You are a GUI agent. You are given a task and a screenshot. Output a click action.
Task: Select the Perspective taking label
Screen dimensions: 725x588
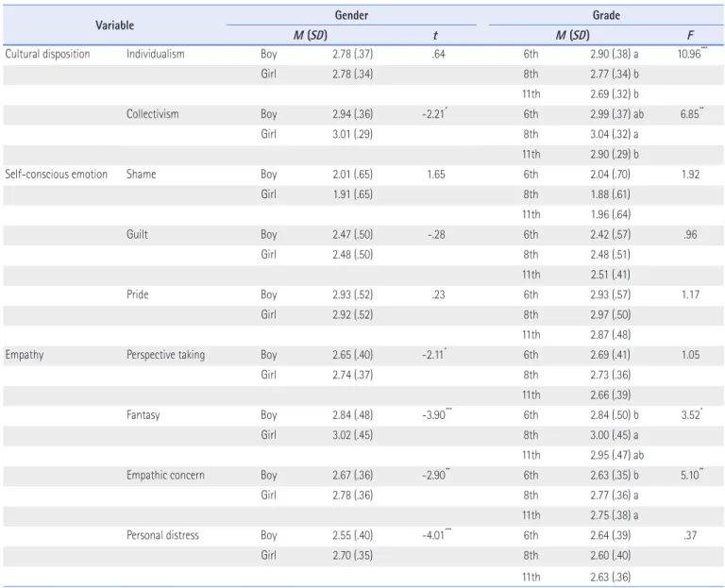click(x=165, y=355)
